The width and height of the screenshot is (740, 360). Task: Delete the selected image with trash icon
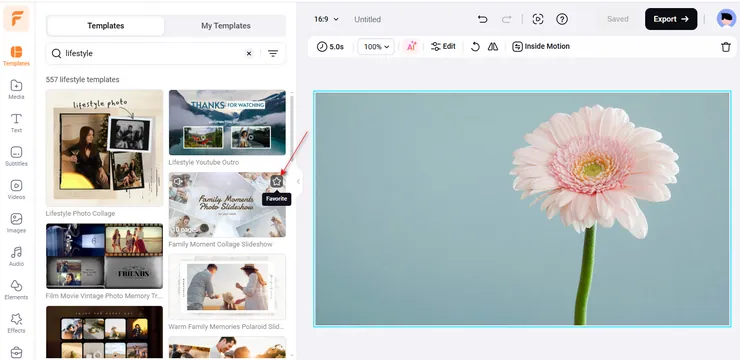725,47
